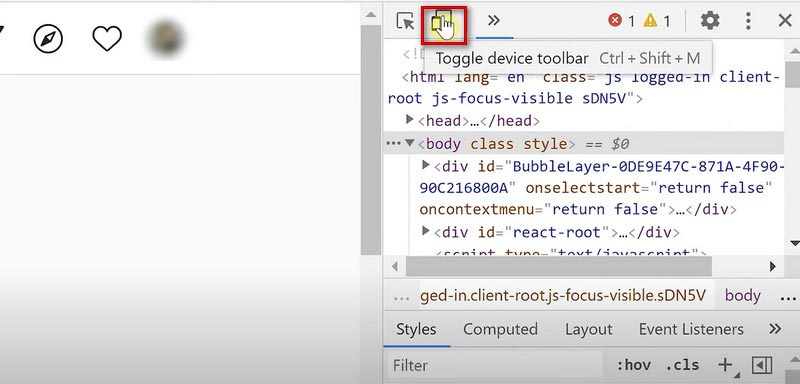Open the yellow warning count indicator

pos(657,21)
